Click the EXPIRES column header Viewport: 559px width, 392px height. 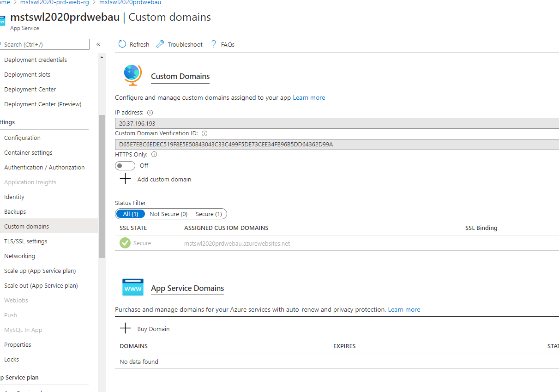click(x=344, y=346)
